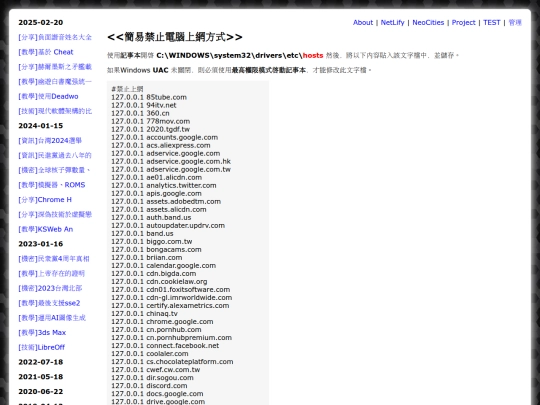540x405 pixels.
Task: Open the [教學] AI圖像生成 article
Action: (52, 318)
